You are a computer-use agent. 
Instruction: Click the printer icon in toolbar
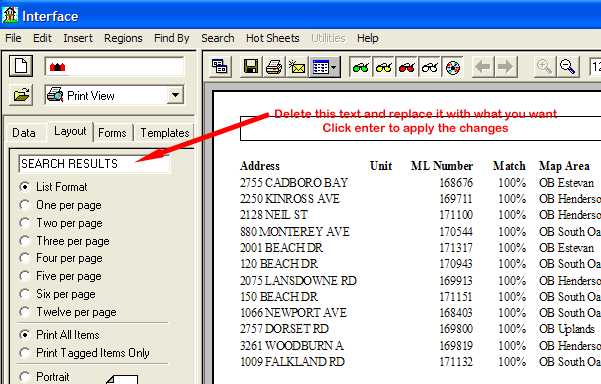coord(274,67)
